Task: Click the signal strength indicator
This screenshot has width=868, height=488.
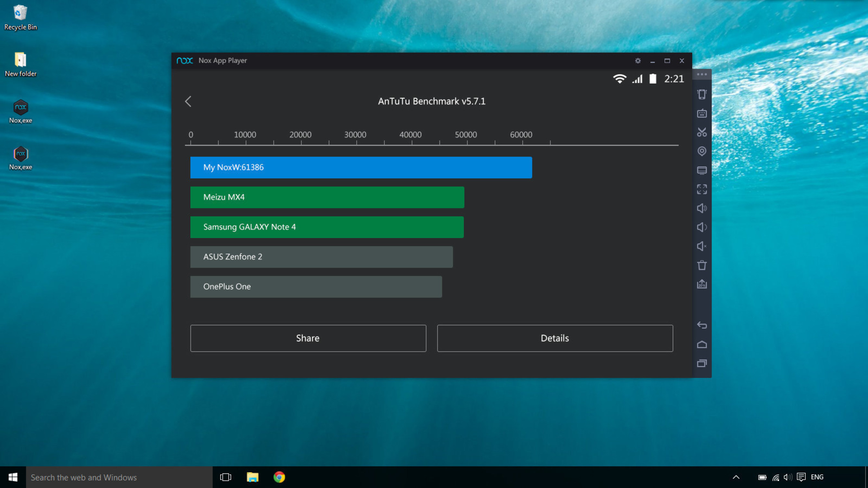Action: point(640,79)
